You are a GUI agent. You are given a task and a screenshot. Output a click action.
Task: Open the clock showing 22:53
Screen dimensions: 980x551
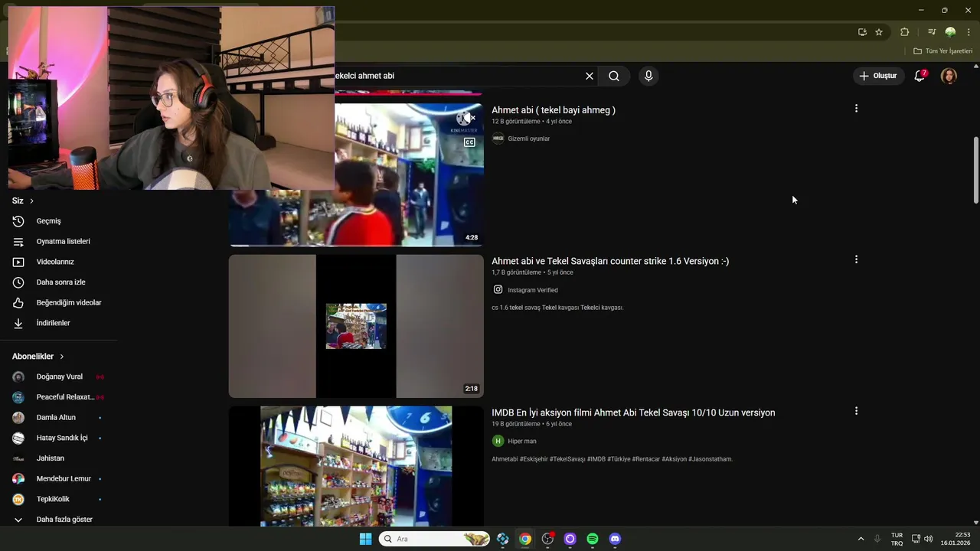pyautogui.click(x=955, y=539)
